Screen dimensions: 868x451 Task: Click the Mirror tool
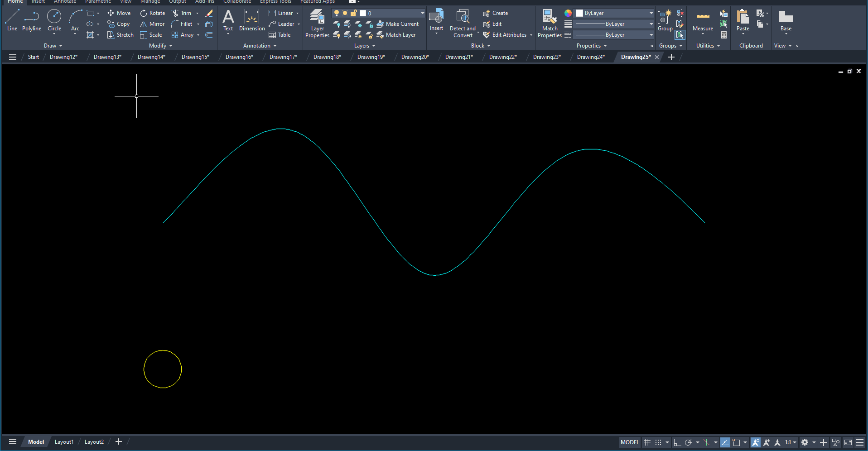pos(152,24)
